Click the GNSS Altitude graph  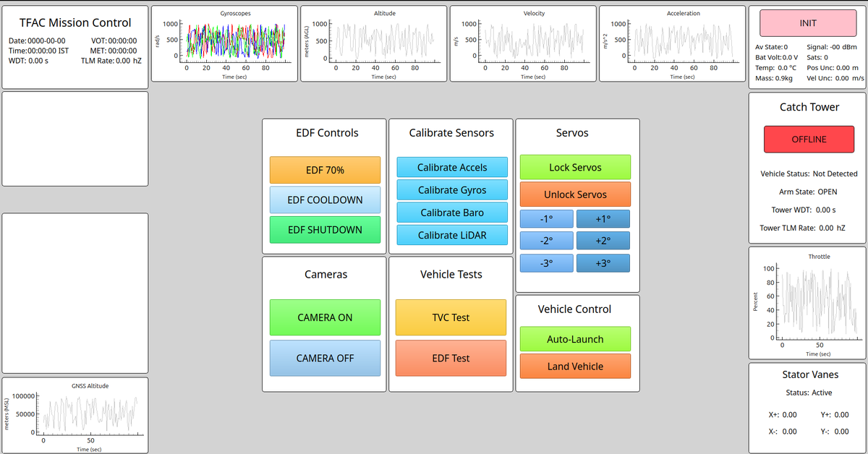(x=75, y=416)
